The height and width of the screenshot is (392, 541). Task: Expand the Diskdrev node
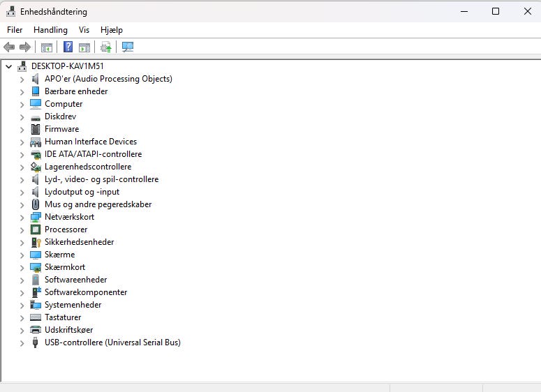tap(22, 117)
